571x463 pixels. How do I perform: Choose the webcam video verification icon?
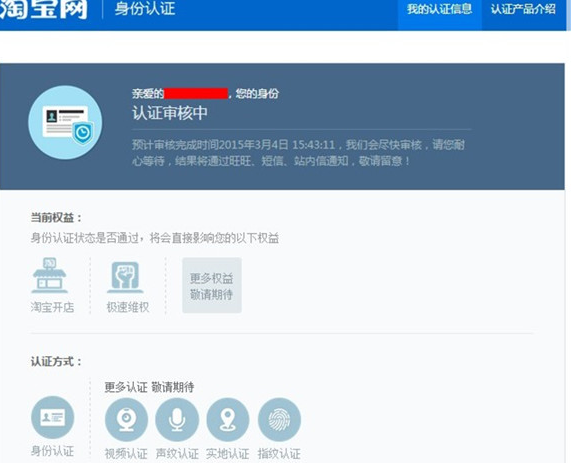click(126, 420)
